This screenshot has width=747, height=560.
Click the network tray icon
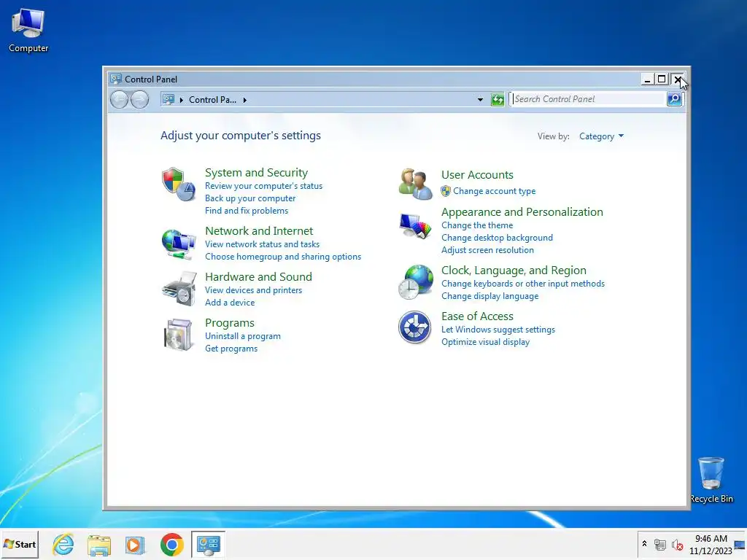659,544
